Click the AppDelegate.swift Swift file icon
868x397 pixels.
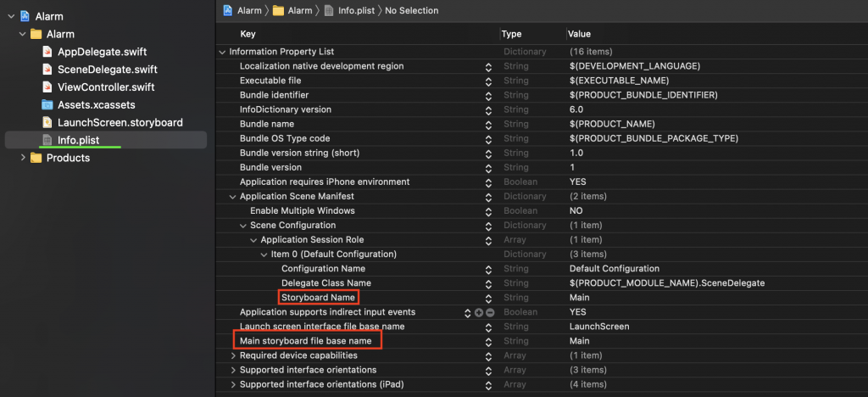click(47, 52)
